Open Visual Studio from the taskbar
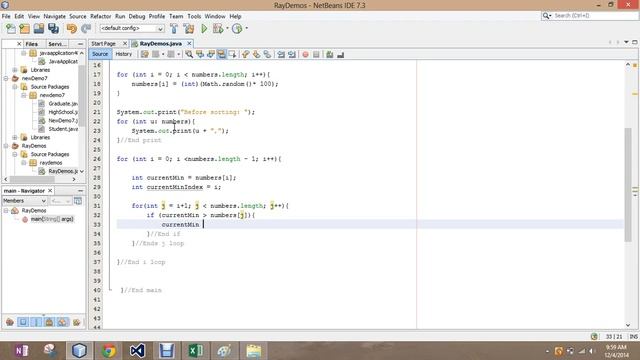 pos(138,351)
